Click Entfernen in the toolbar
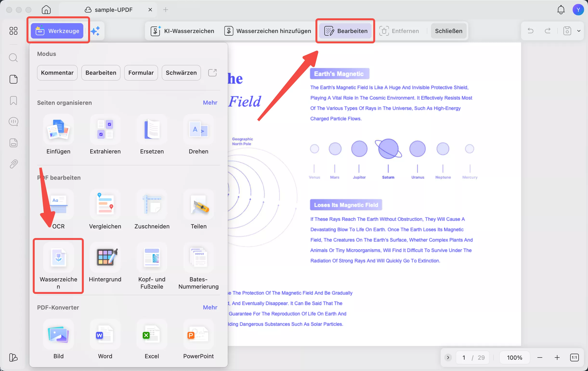Screen dimensions: 588x371 pyautogui.click(x=399, y=31)
